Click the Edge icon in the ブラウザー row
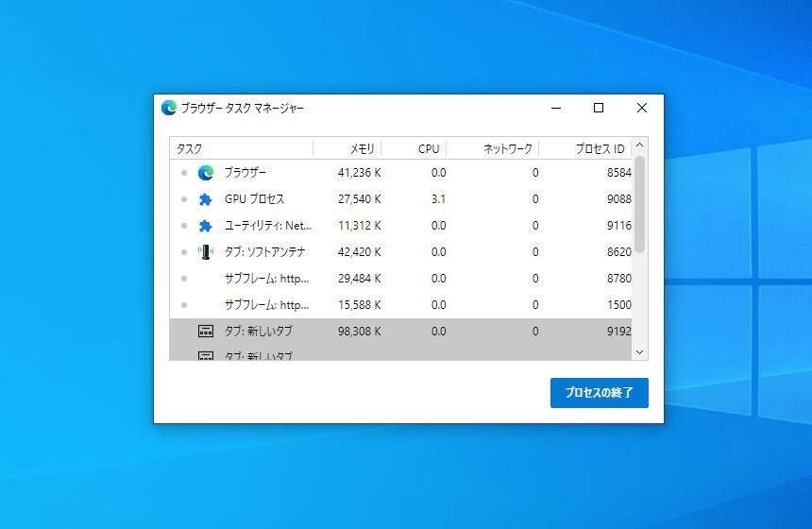This screenshot has height=529, width=812. pyautogui.click(x=206, y=173)
